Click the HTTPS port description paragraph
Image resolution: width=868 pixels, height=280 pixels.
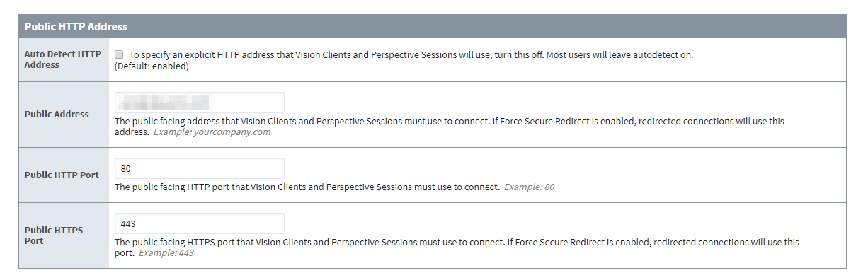point(457,247)
